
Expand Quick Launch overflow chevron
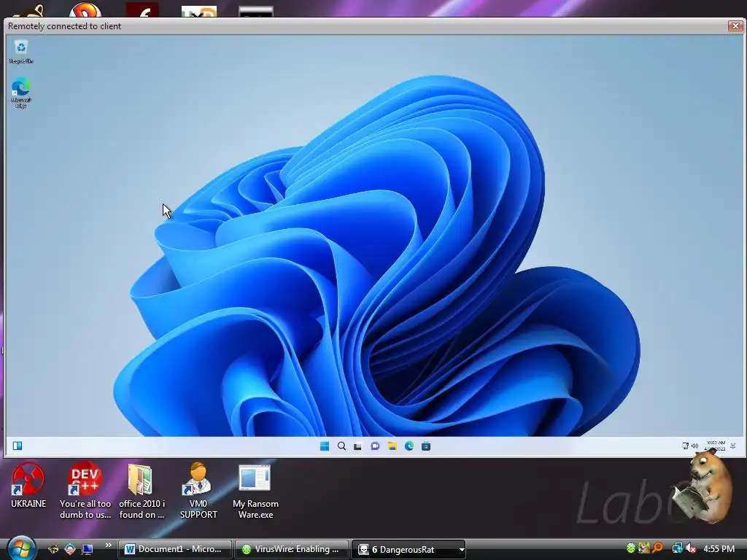pyautogui.click(x=108, y=545)
